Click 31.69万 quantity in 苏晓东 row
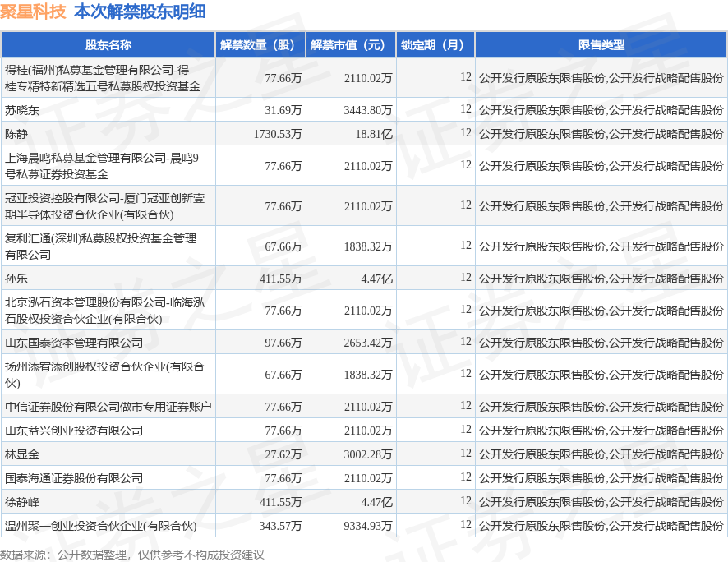The image size is (728, 562). pyautogui.click(x=283, y=110)
